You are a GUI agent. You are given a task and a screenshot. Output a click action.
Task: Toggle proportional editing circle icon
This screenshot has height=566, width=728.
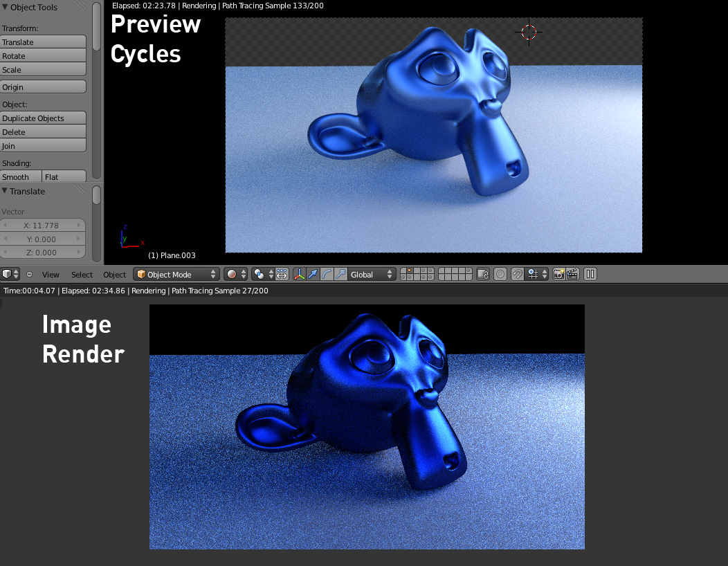coord(500,275)
